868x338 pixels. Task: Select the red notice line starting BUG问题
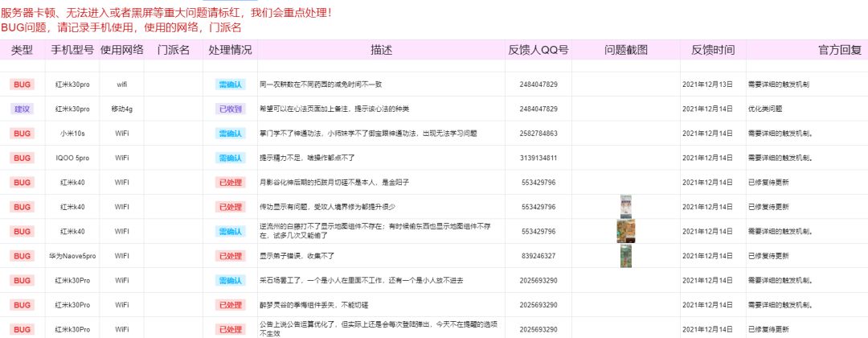pyautogui.click(x=121, y=27)
